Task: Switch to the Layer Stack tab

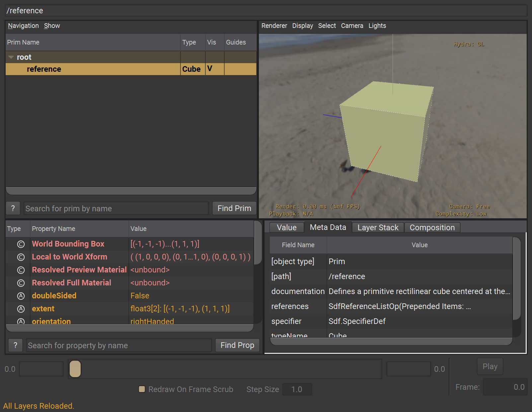Action: [x=378, y=228]
